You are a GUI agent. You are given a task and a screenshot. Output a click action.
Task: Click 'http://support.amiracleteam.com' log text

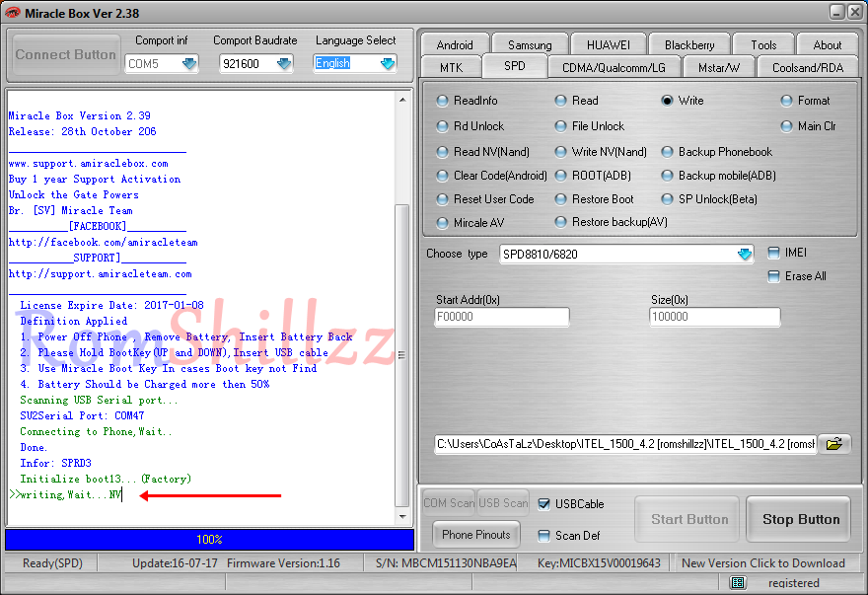pyautogui.click(x=101, y=273)
